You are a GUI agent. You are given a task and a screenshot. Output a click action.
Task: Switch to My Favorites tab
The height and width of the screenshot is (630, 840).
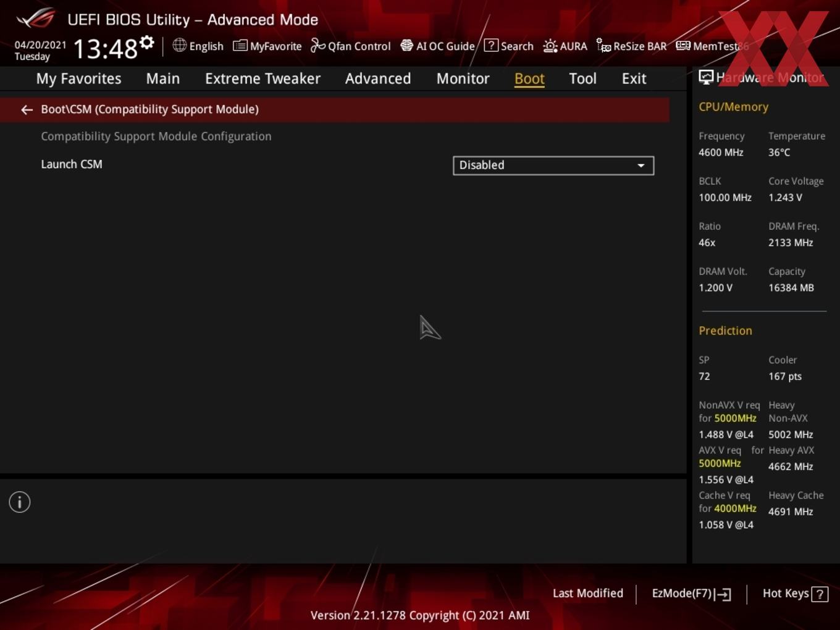(78, 78)
